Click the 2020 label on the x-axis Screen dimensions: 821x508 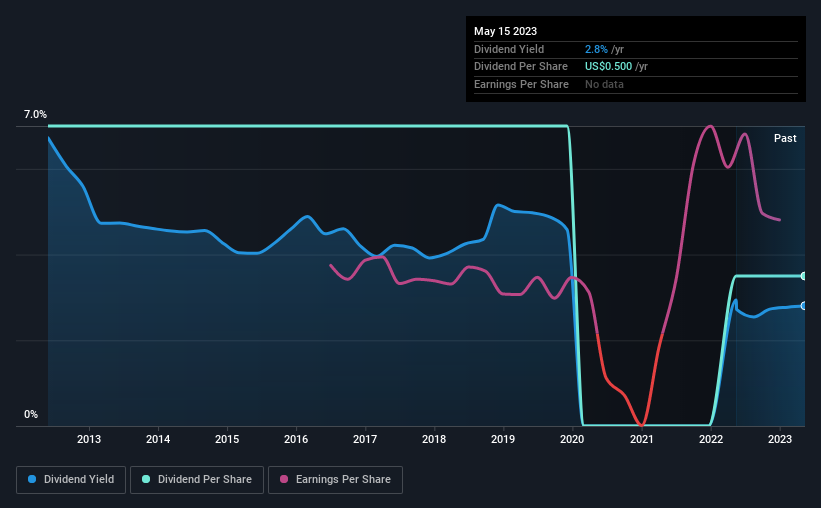(x=572, y=439)
